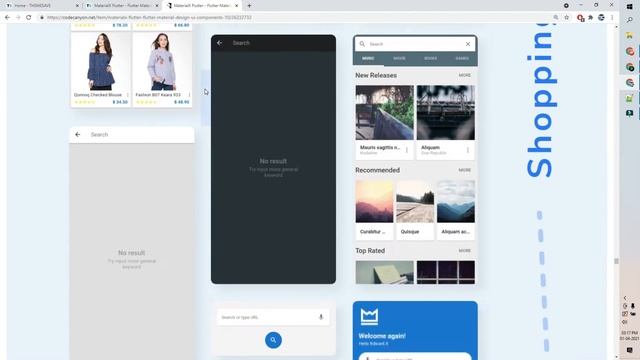This screenshot has width=640, height=360.
Task: Click back arrow in light Search mockup
Action: point(78,134)
